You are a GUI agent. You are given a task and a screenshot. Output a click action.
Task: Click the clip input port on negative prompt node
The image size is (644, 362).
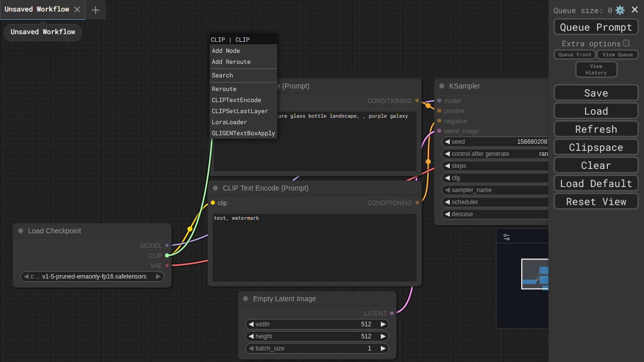tap(213, 203)
